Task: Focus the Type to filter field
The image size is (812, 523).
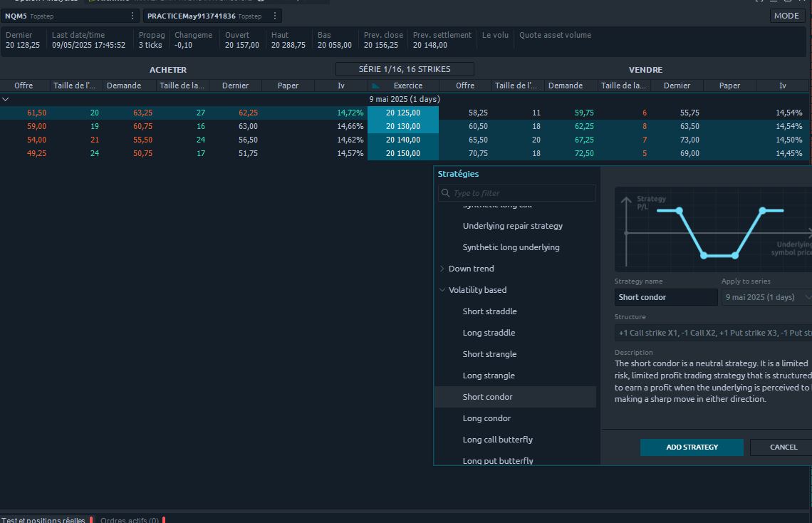Action: tap(522, 193)
